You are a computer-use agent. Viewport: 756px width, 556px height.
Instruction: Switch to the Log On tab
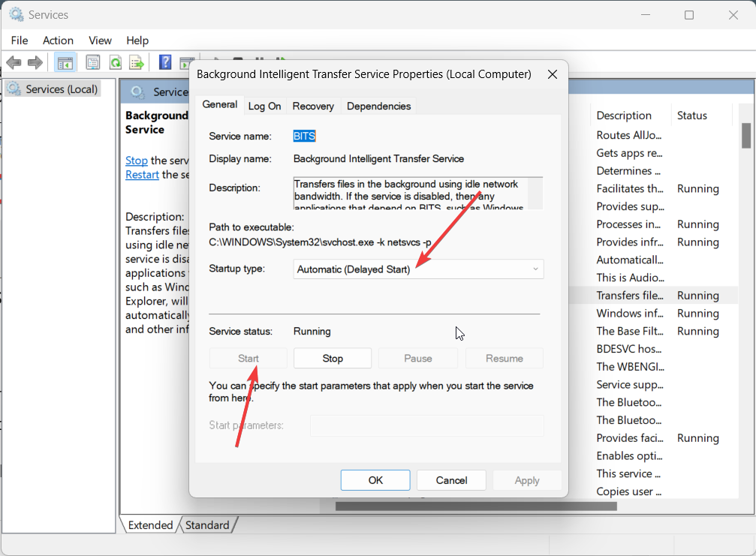pos(265,106)
